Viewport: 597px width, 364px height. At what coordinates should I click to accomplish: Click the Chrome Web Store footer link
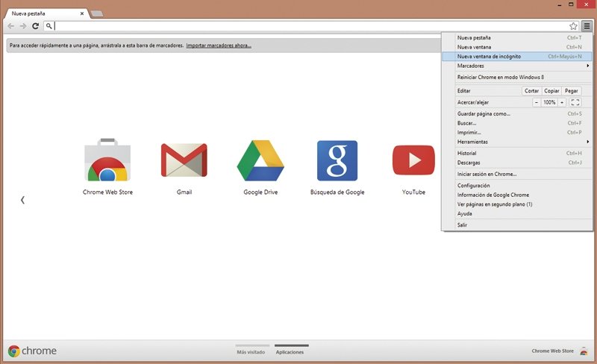[x=552, y=351]
